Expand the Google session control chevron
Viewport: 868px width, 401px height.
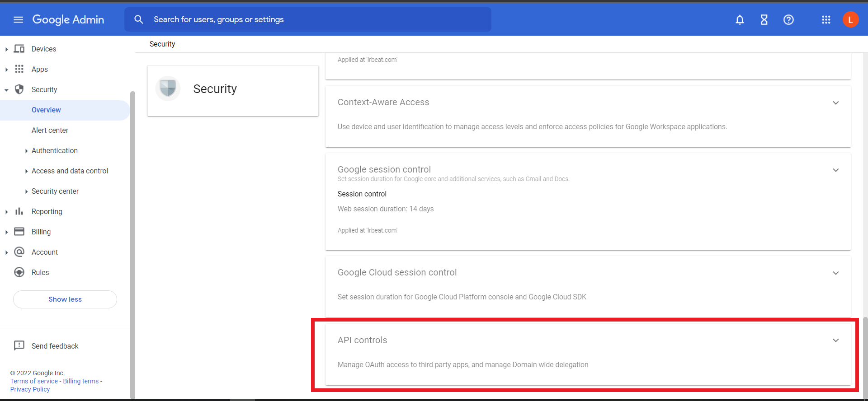coord(835,170)
